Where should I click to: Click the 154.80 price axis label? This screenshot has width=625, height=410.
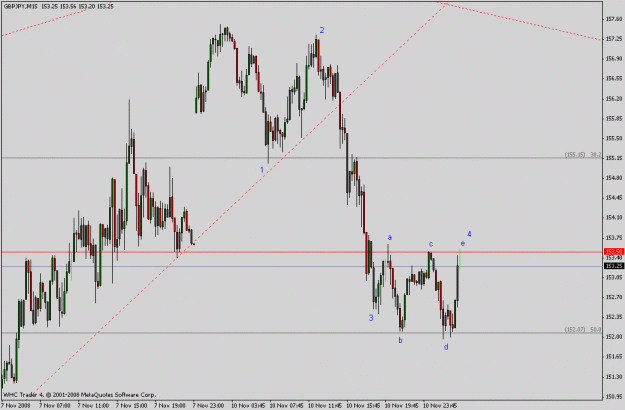pos(614,178)
